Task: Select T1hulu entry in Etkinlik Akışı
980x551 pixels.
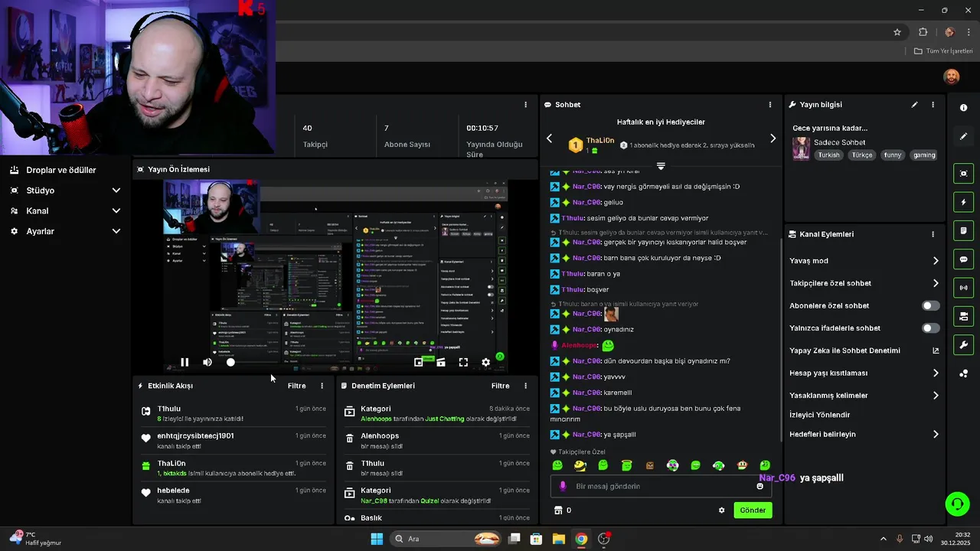Action: pyautogui.click(x=234, y=413)
